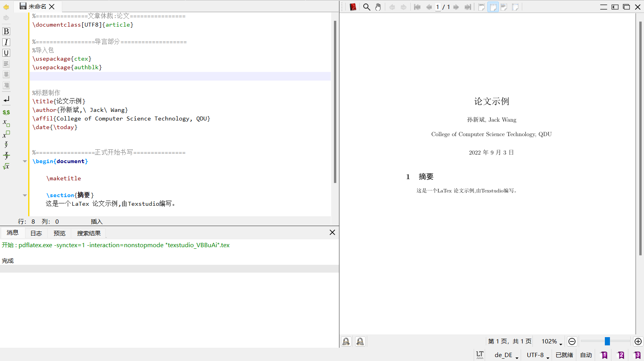Open the de_DE language dropdown
The width and height of the screenshot is (644, 361).
click(x=506, y=355)
